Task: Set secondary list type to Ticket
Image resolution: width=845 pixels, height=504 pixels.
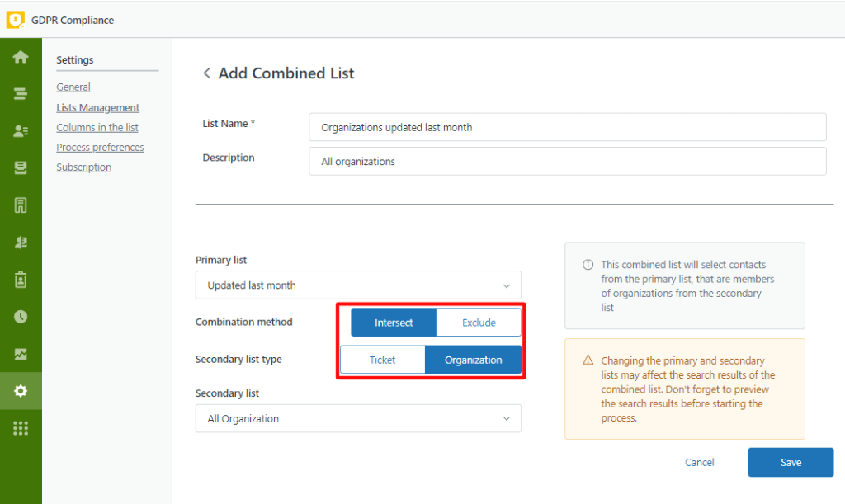Action: (x=382, y=360)
